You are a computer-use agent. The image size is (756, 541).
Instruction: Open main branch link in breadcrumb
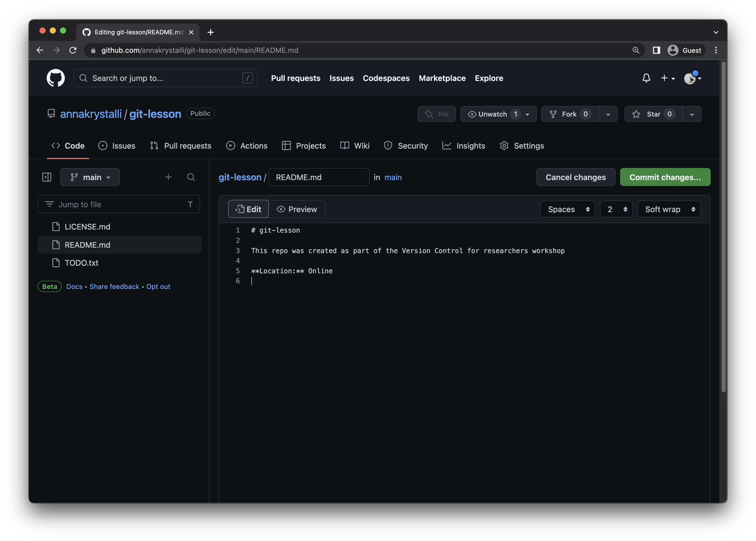(393, 177)
